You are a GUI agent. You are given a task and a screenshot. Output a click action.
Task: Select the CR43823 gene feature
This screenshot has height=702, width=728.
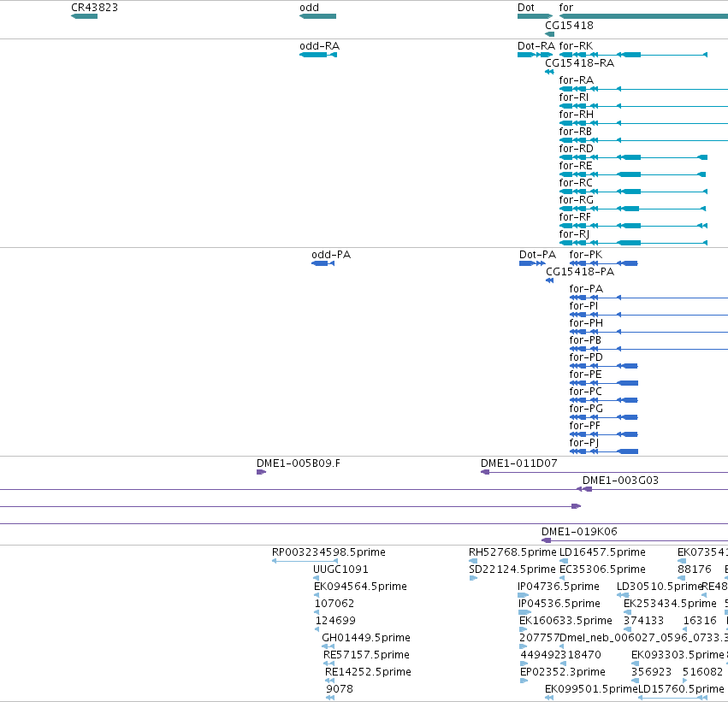[84, 16]
